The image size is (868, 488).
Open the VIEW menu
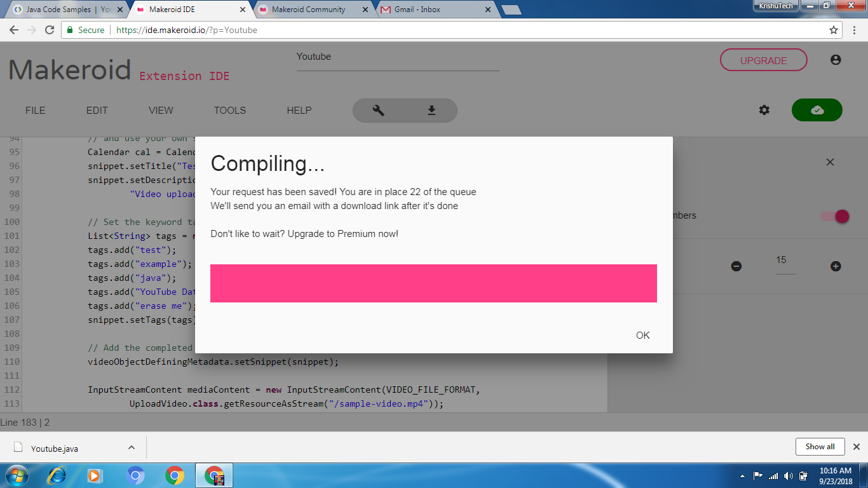click(161, 111)
